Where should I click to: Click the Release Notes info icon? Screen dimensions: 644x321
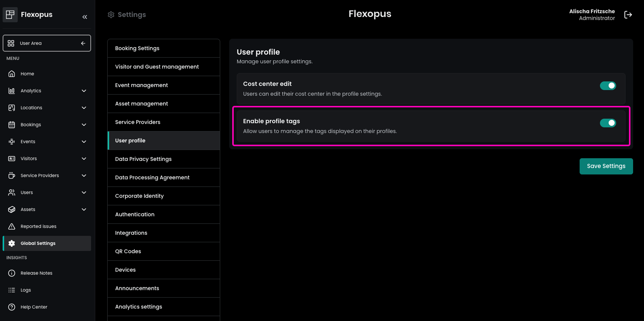[12, 273]
